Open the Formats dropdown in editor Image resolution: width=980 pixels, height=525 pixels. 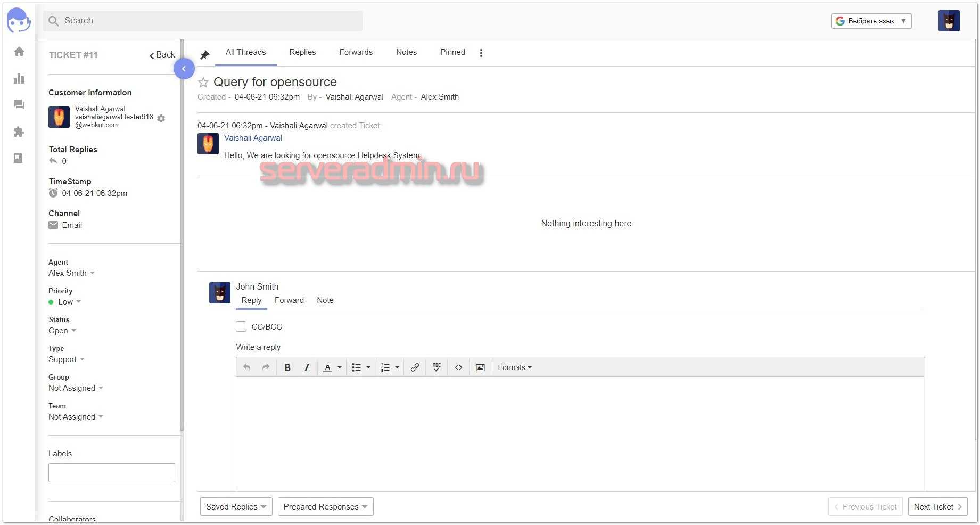(x=514, y=367)
